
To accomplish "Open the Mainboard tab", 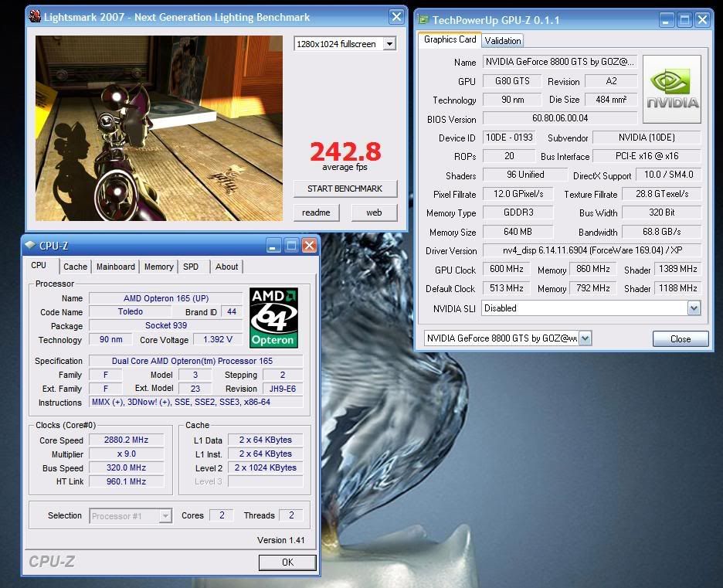I will (116, 267).
